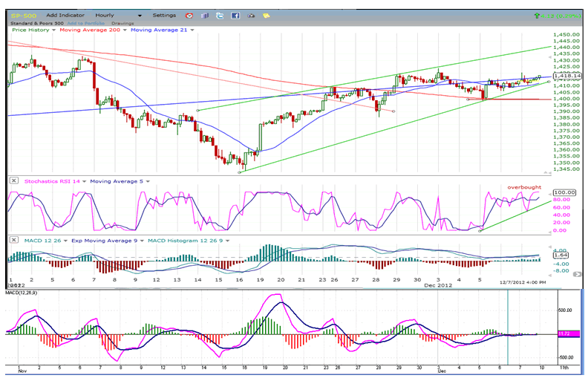Click the yellow note icon in toolbar
588x381 pixels.
click(266, 15)
